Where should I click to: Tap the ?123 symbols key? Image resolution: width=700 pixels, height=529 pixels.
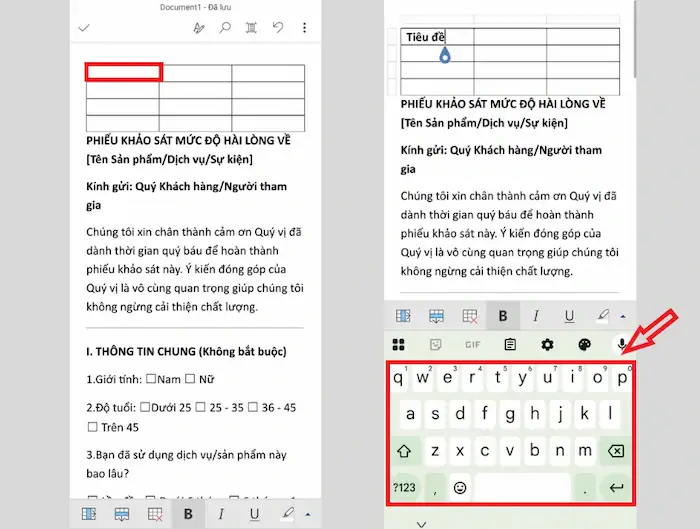click(x=404, y=487)
